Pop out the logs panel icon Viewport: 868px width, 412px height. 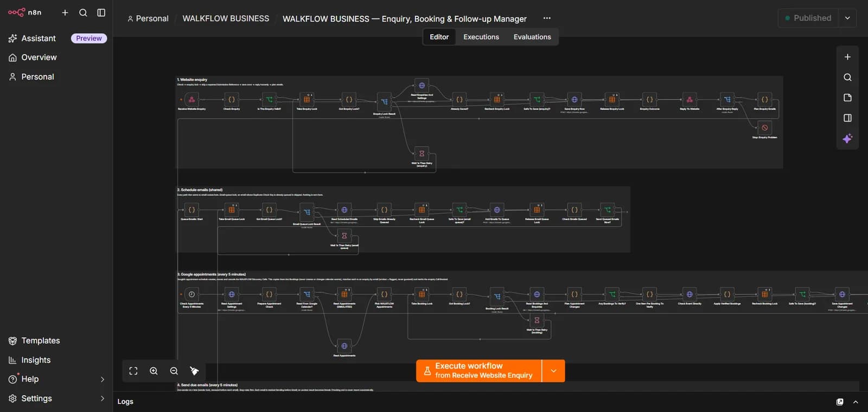pos(840,402)
